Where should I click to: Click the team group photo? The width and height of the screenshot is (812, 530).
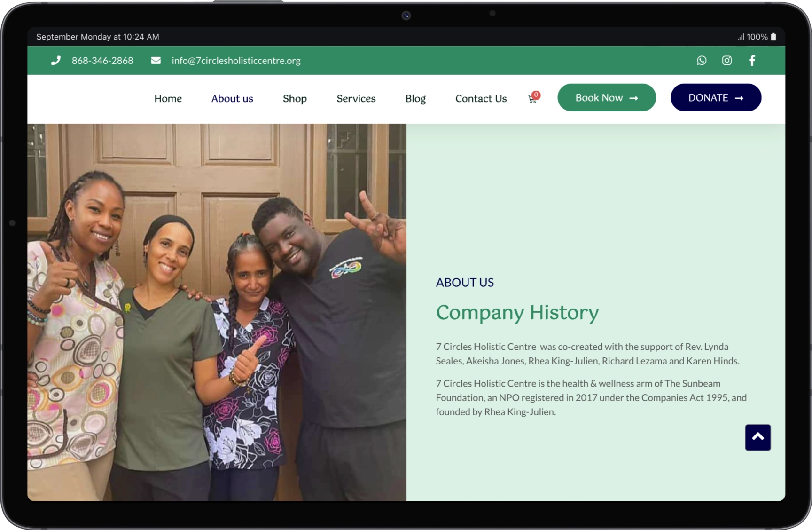click(x=217, y=312)
